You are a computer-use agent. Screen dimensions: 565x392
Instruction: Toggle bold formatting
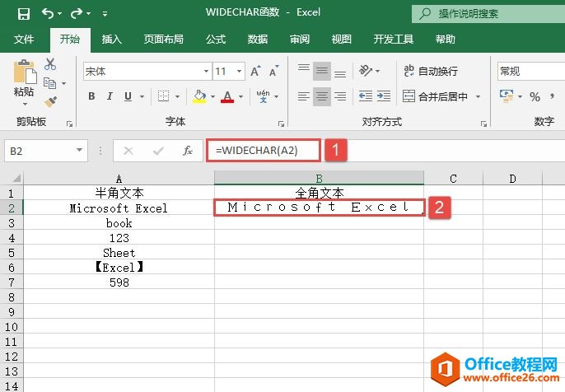pos(91,96)
